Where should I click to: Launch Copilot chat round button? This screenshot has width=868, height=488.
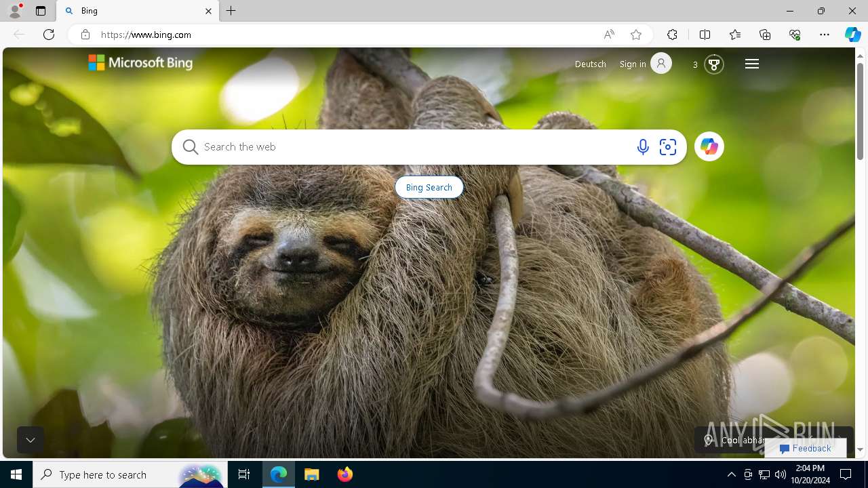click(709, 146)
